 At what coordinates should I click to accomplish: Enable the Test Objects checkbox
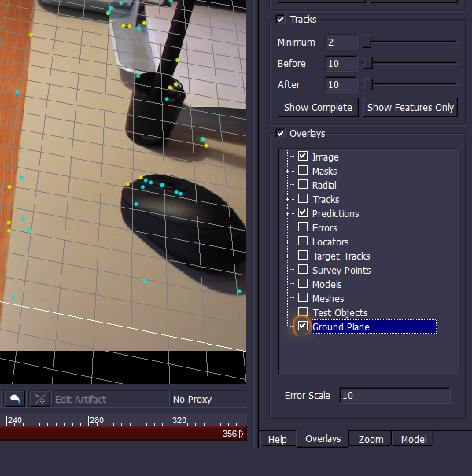(x=303, y=312)
